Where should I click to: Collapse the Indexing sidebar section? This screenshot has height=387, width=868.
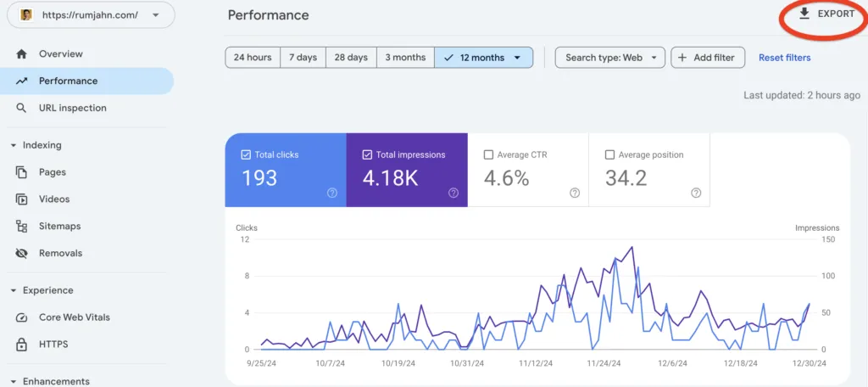14,145
